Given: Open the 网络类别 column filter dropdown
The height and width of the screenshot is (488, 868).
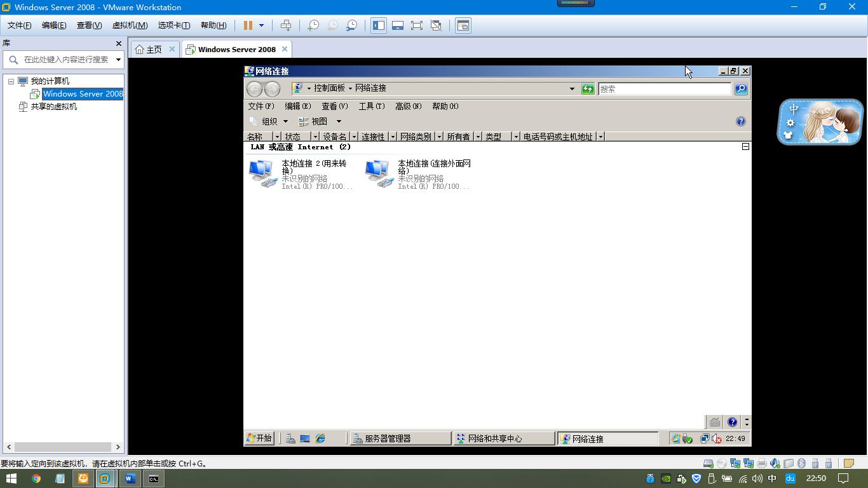Looking at the screenshot, I should 438,137.
